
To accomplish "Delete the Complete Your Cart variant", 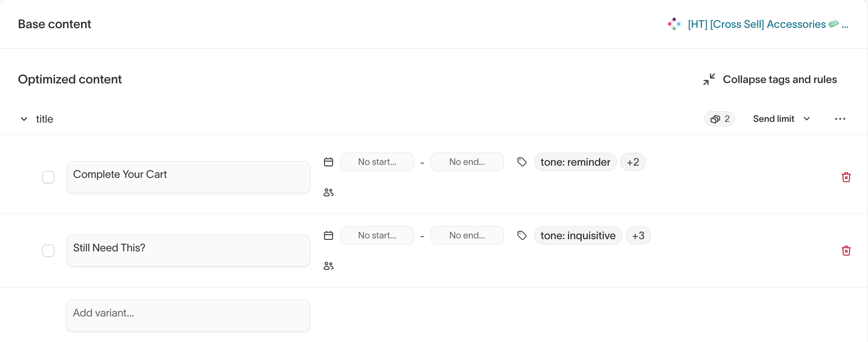I will (846, 177).
